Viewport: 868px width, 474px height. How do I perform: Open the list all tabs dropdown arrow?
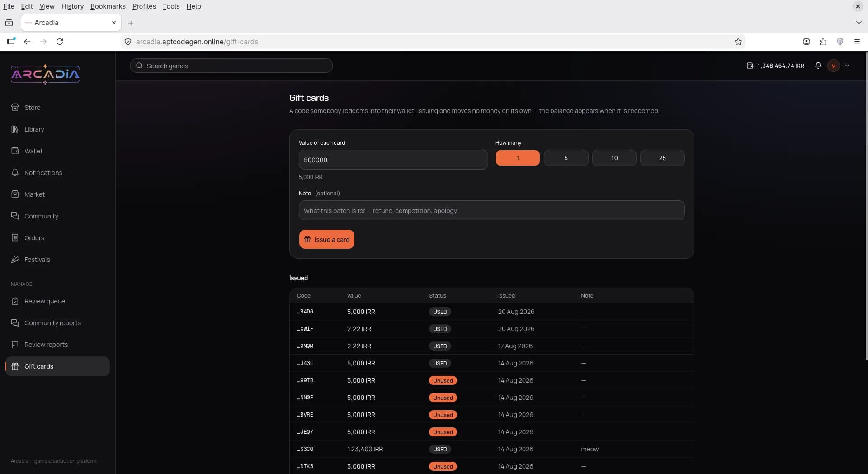[x=859, y=23]
